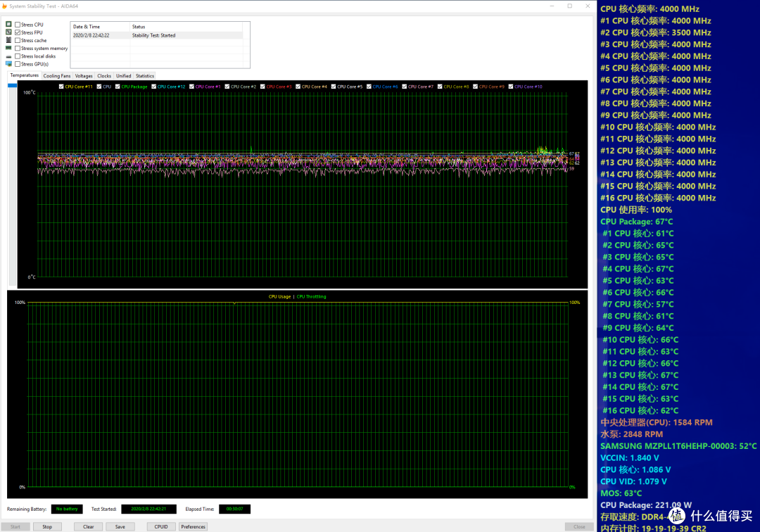Hide the CPU Package graph line
The image size is (760, 532).
(118, 87)
